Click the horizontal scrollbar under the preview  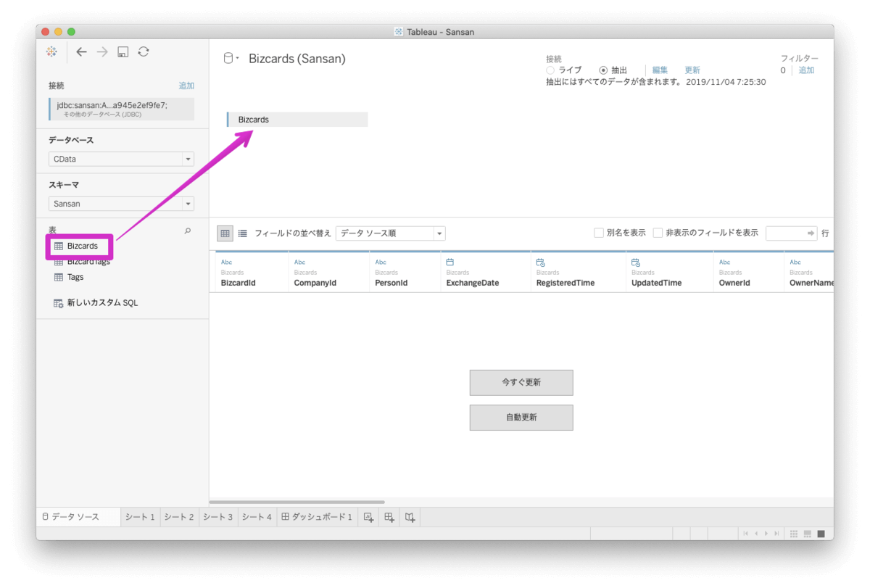pyautogui.click(x=297, y=502)
